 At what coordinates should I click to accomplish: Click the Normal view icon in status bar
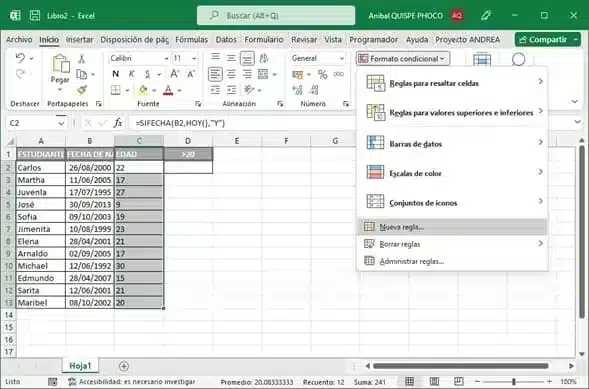409,381
